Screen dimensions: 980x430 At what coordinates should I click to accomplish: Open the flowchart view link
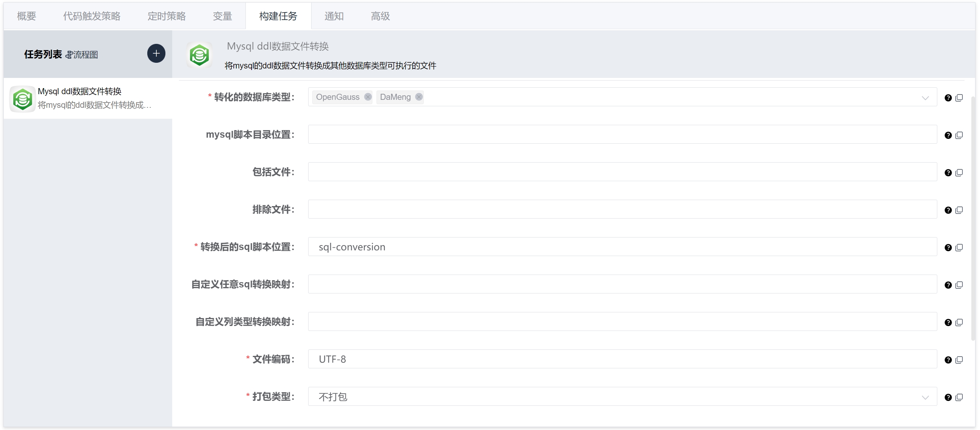tap(82, 55)
